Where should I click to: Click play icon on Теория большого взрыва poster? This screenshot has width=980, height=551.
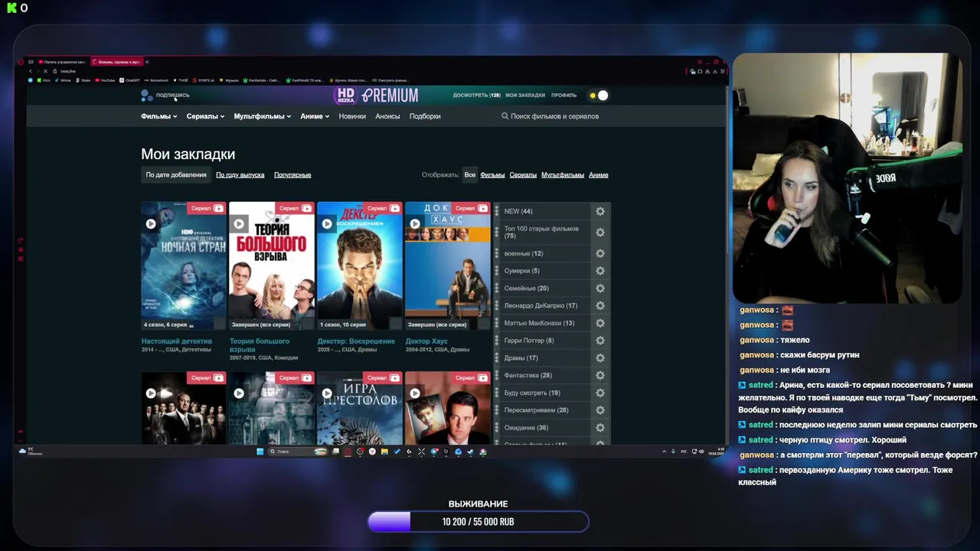pyautogui.click(x=239, y=223)
